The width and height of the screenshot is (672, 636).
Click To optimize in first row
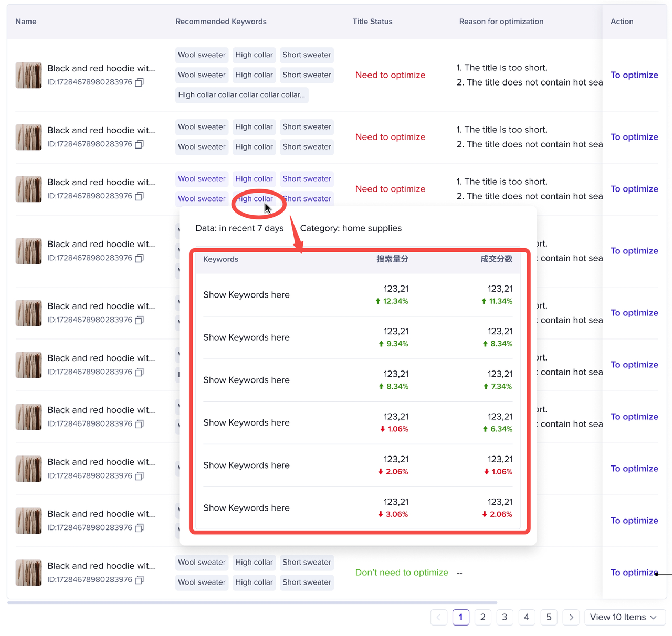[634, 75]
